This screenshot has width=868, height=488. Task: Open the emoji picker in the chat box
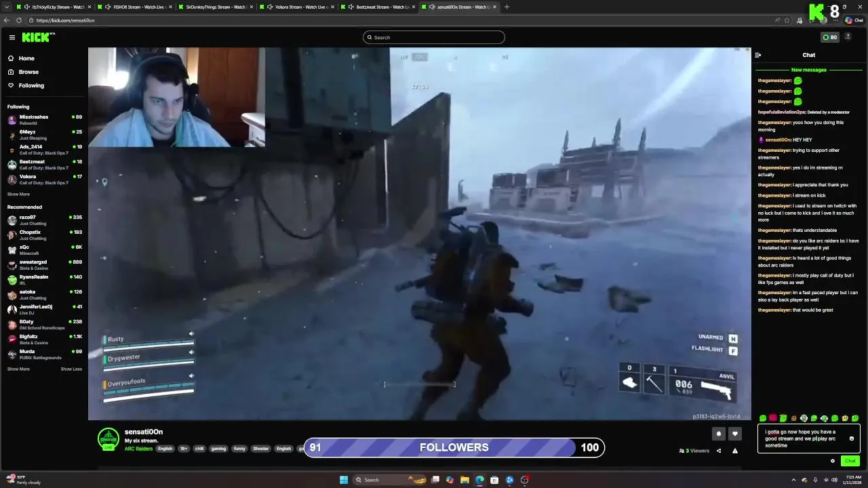click(852, 439)
